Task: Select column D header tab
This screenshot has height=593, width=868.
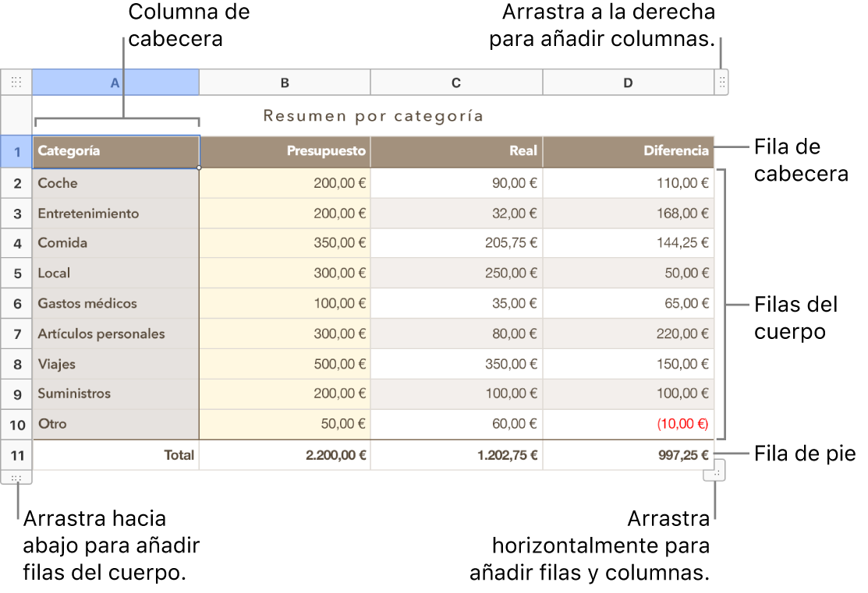Action: tap(628, 83)
